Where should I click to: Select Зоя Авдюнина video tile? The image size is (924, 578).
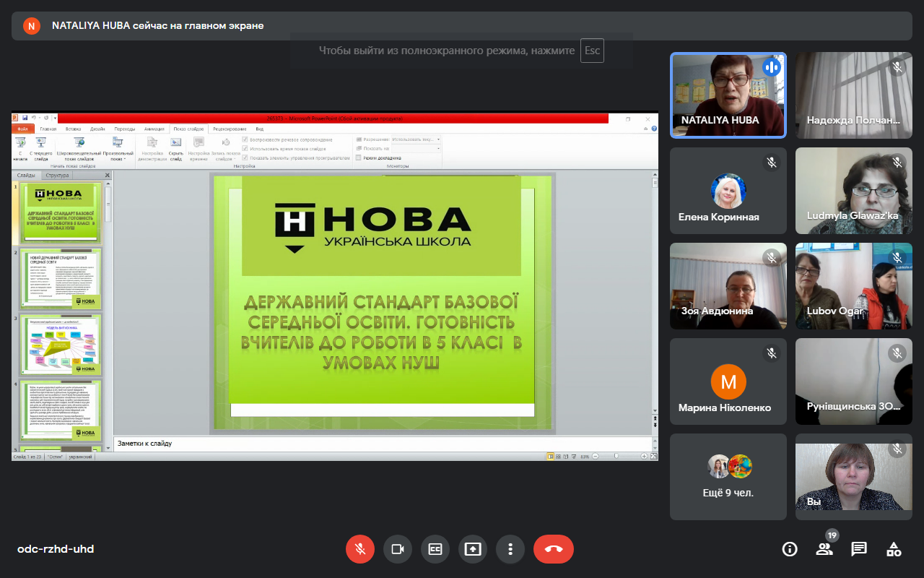click(x=728, y=286)
